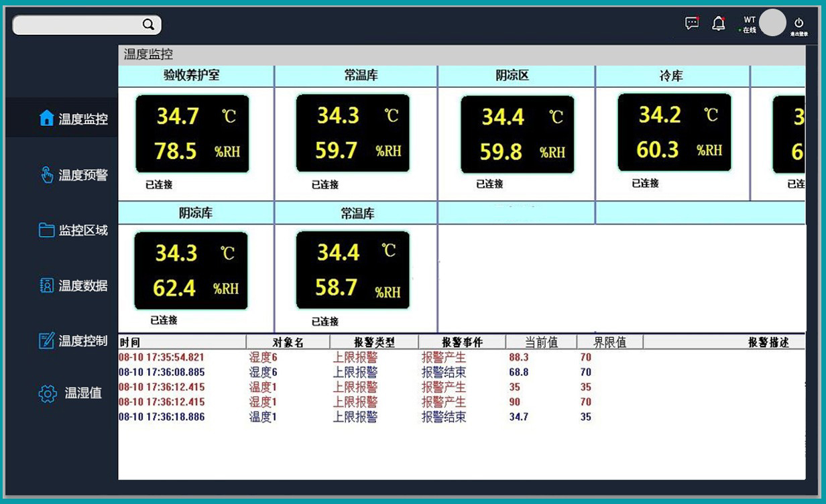Click the data sheet icon for 温度数据
826x504 pixels.
coord(46,286)
